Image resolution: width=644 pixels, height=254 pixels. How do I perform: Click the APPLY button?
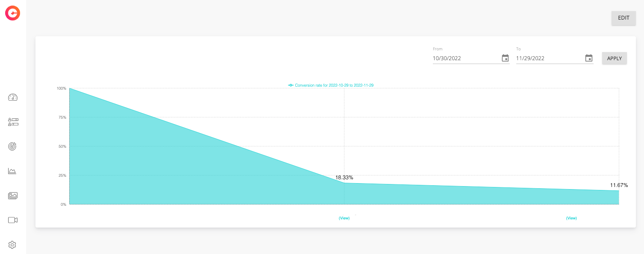pos(615,58)
